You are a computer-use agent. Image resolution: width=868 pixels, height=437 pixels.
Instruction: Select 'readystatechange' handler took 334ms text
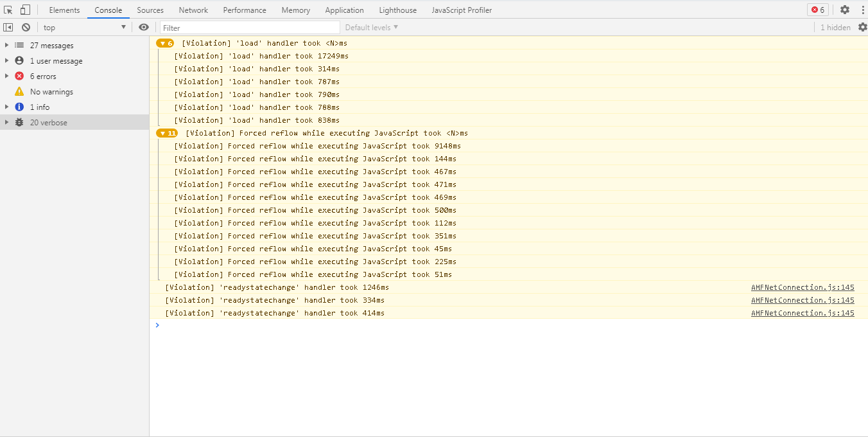[x=275, y=300]
